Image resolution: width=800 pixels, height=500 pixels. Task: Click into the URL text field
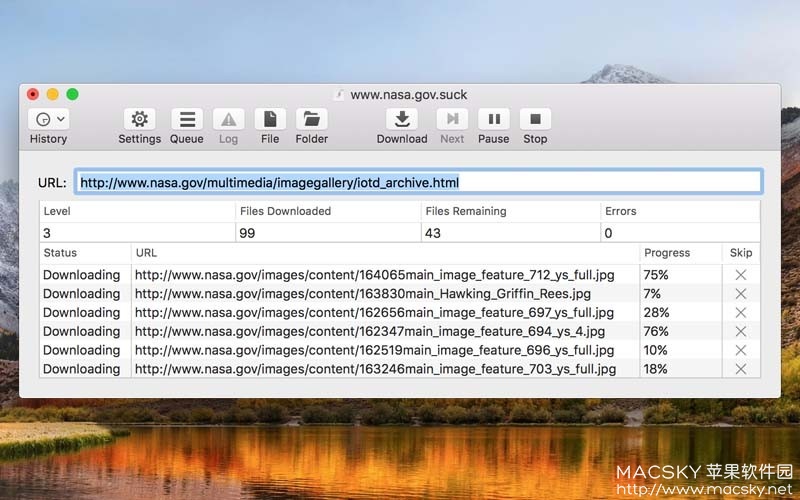coord(419,182)
